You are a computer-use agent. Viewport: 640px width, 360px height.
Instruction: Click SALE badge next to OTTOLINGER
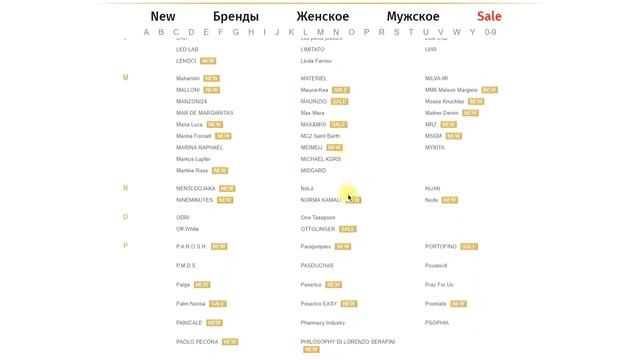pyautogui.click(x=348, y=229)
